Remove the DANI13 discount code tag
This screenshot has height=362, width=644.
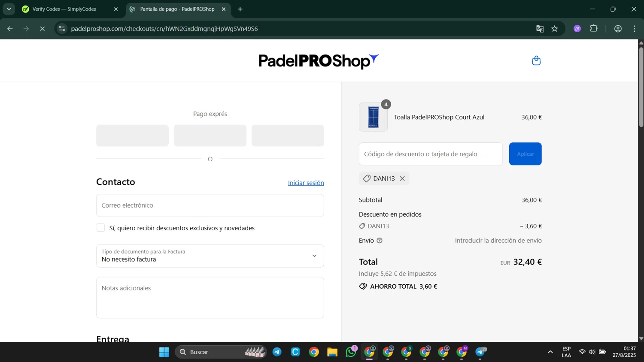402,178
